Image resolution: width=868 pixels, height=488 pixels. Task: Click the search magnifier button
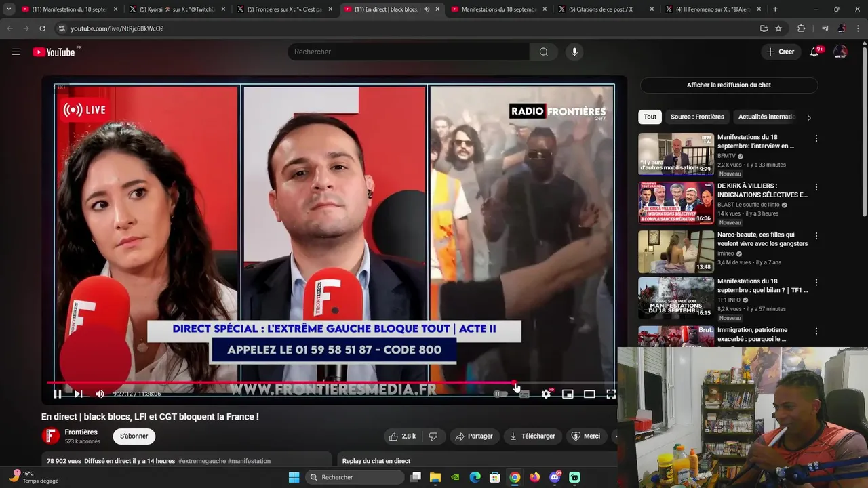[x=544, y=52]
